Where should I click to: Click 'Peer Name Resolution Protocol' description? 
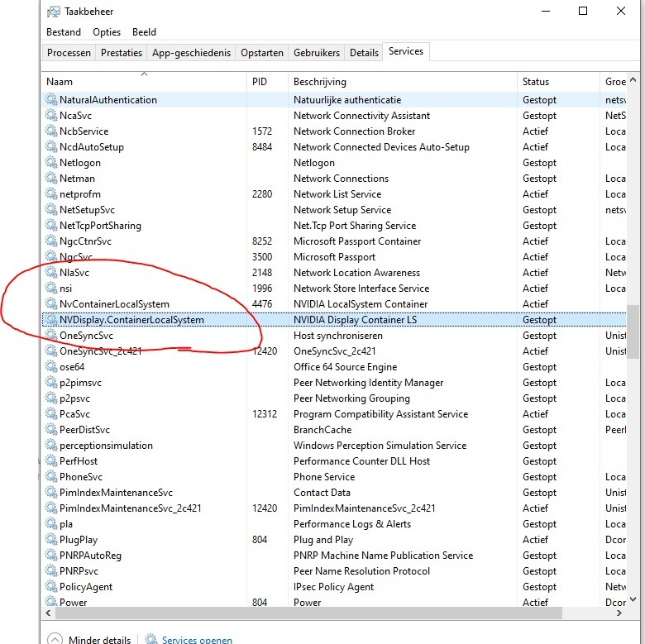tap(361, 570)
